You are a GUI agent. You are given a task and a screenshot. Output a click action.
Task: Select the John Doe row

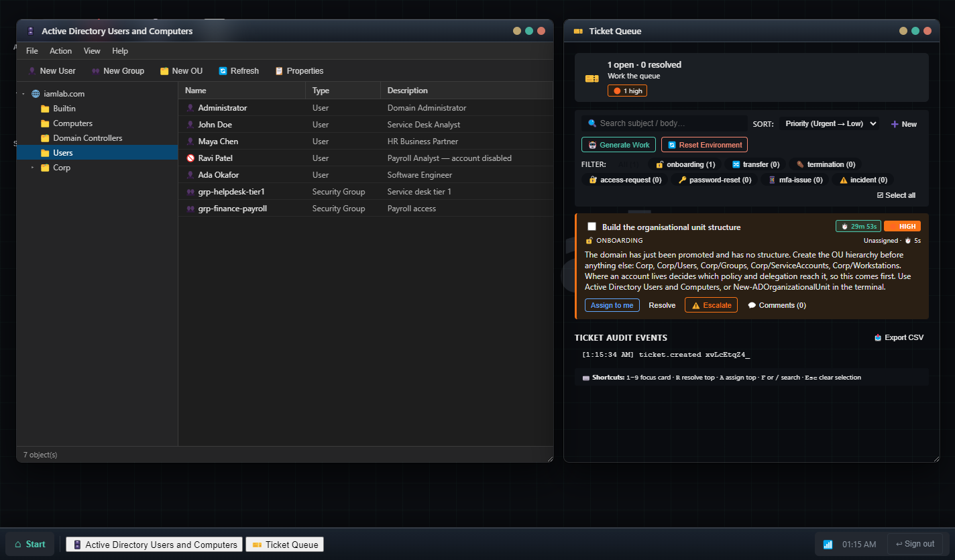pos(366,125)
